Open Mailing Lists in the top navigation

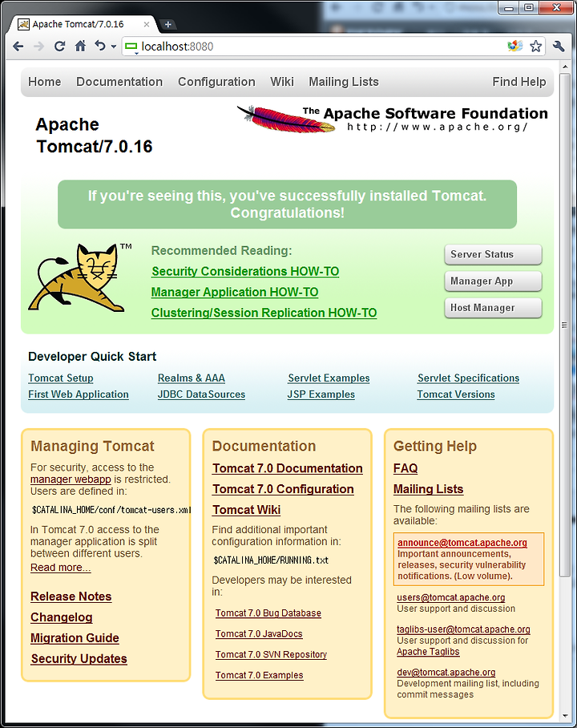(x=344, y=82)
